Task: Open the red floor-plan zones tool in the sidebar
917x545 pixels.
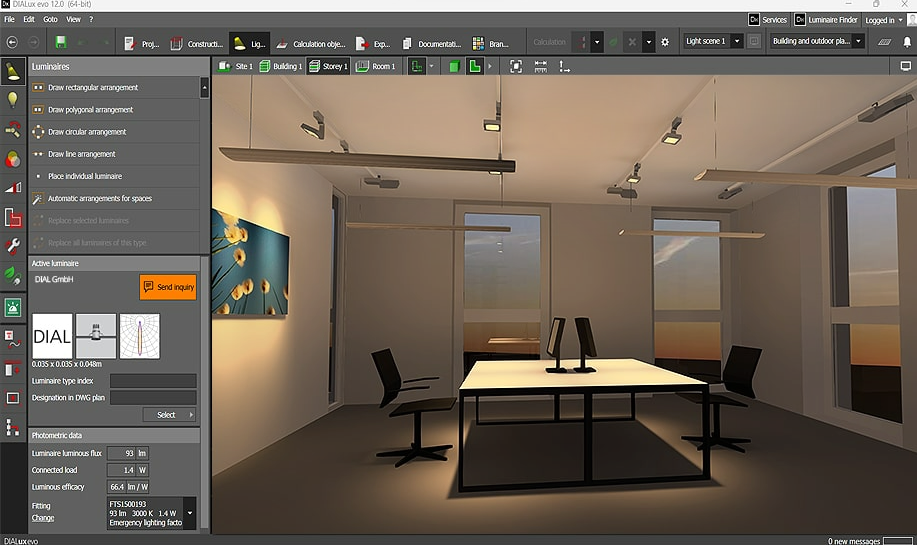Action: tap(13, 218)
